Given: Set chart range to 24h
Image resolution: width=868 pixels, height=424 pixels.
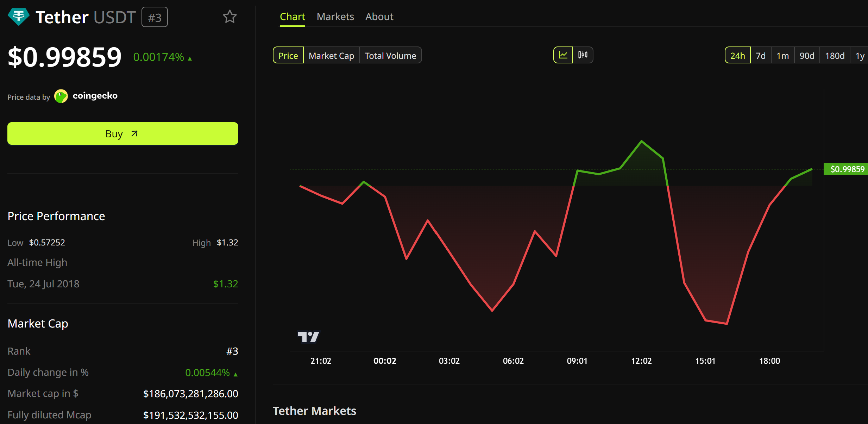Looking at the screenshot, I should 737,55.
